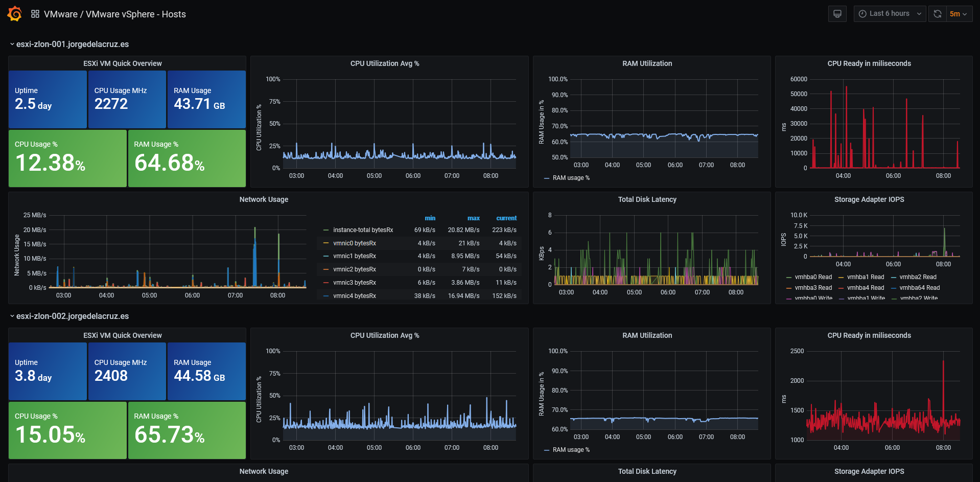Open first host's Storage Adapter IOPS panel title
980x482 pixels.
(x=869, y=199)
